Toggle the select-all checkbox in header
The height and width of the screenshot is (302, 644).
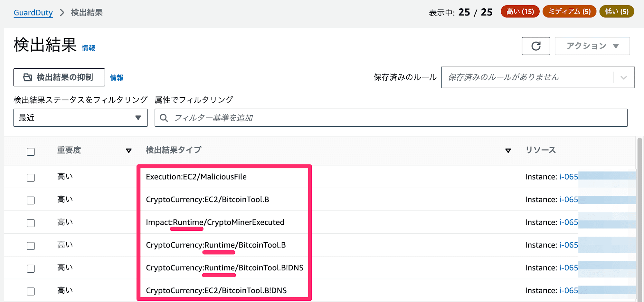coord(31,152)
